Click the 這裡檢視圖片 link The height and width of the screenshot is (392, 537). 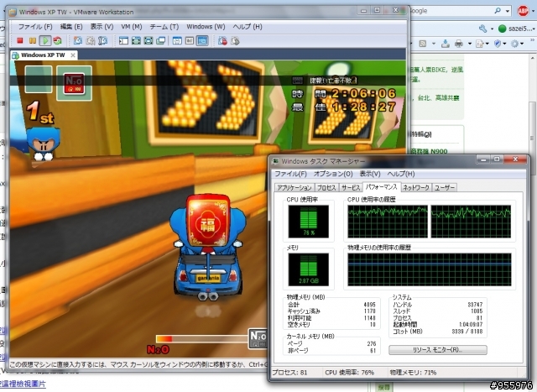click(x=23, y=384)
